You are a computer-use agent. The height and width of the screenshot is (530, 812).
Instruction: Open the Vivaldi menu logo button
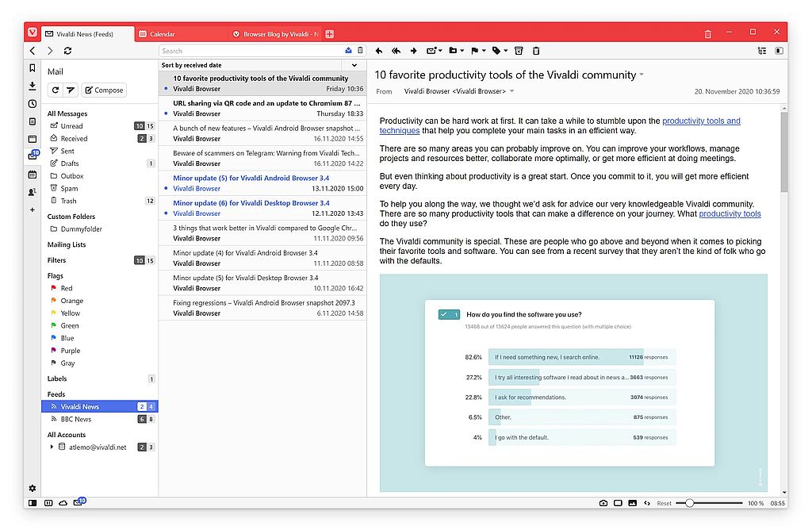point(32,33)
